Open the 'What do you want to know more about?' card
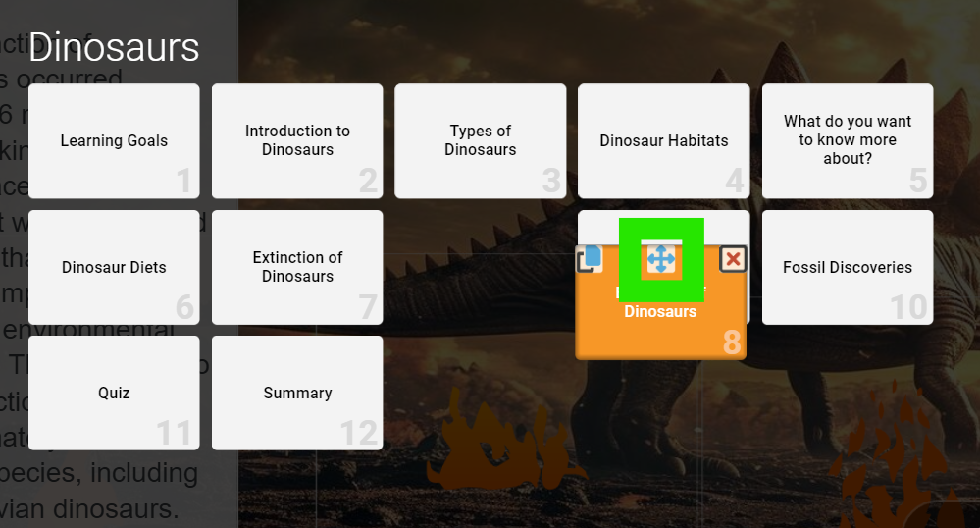This screenshot has width=980, height=528. 848,140
